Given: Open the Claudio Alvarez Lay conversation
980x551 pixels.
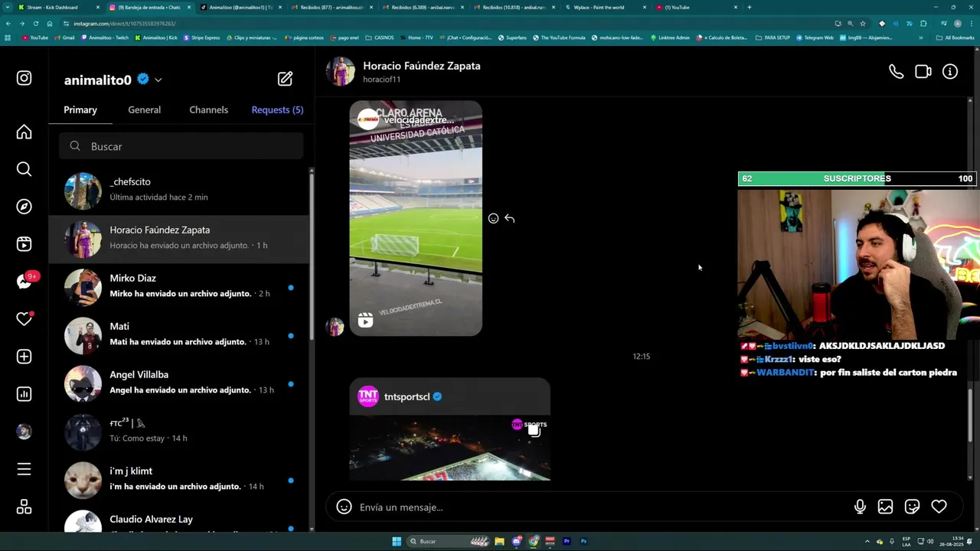Looking at the screenshot, I should click(179, 519).
